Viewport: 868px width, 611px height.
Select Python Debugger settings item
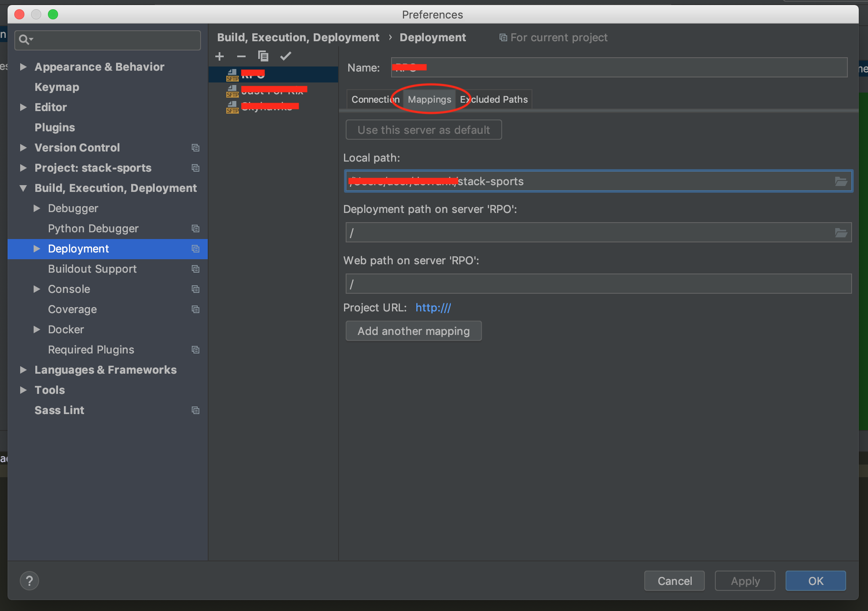point(93,228)
